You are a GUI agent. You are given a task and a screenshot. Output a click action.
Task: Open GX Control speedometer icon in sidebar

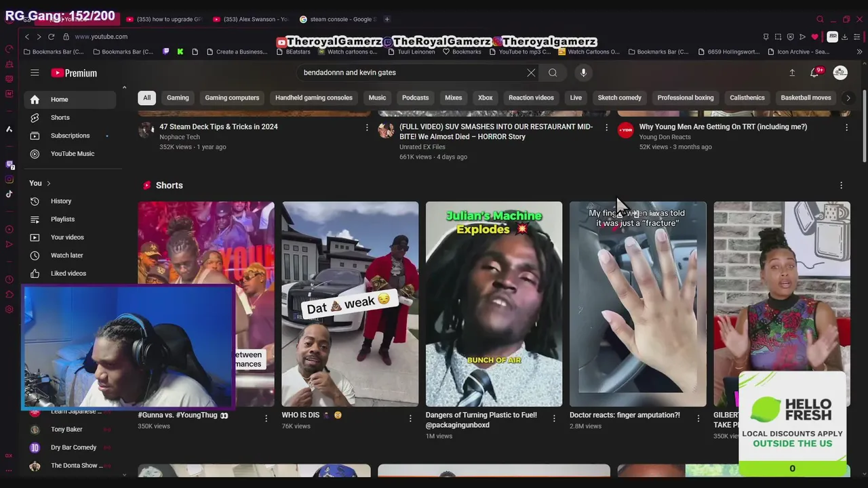[x=9, y=49]
